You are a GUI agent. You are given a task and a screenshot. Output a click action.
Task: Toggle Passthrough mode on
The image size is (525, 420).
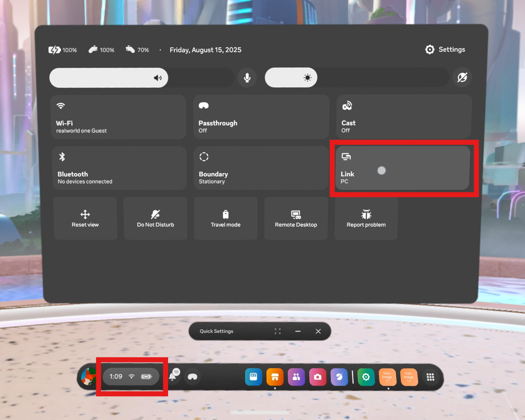(x=261, y=117)
